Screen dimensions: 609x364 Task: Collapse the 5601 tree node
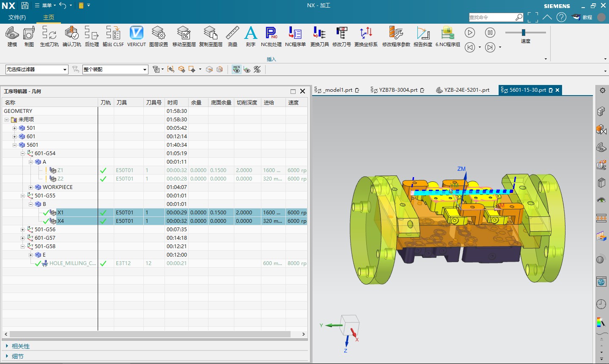click(15, 145)
